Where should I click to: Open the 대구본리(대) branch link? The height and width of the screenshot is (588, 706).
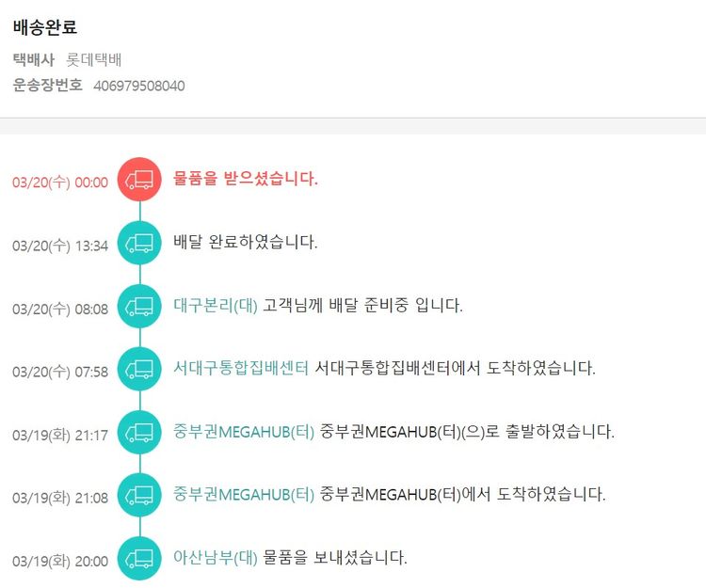point(216,306)
